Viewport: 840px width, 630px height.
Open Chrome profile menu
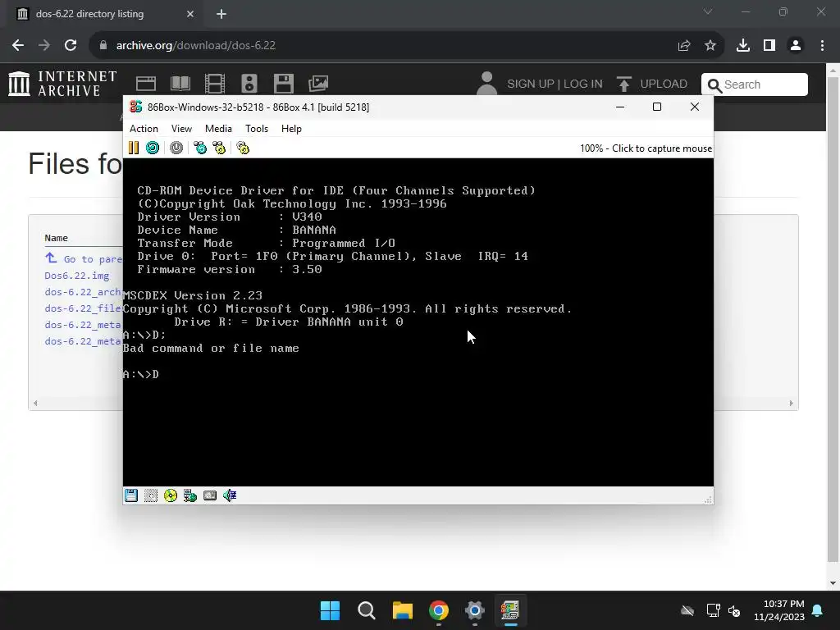point(796,46)
